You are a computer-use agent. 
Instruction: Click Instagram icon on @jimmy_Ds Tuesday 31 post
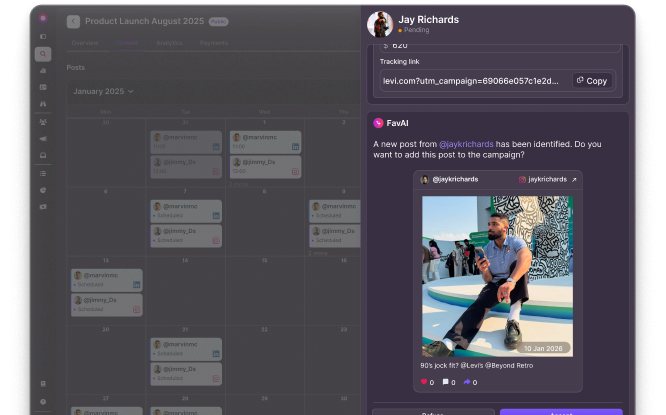[x=216, y=172]
